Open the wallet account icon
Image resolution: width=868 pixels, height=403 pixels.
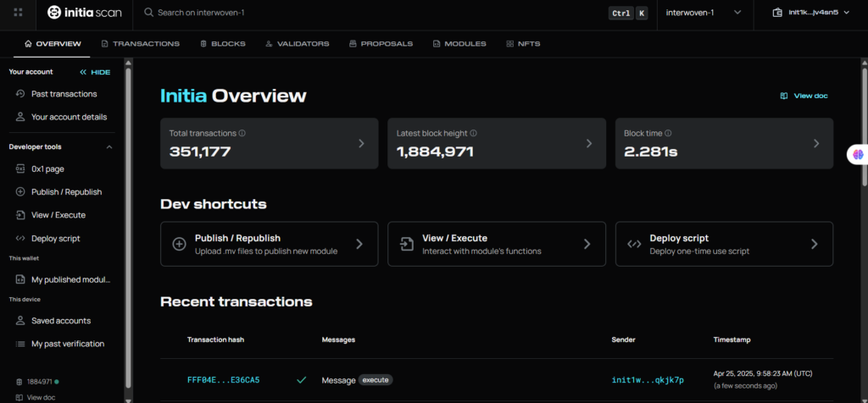777,12
